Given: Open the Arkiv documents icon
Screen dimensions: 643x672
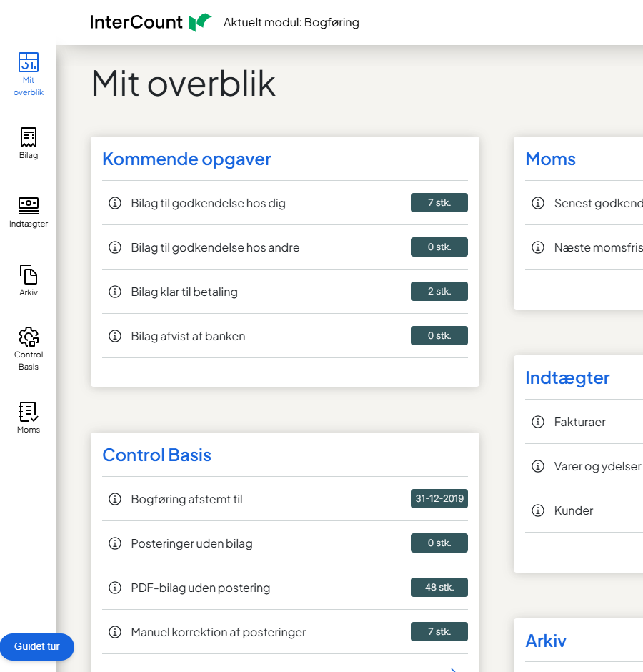Looking at the screenshot, I should click(29, 275).
